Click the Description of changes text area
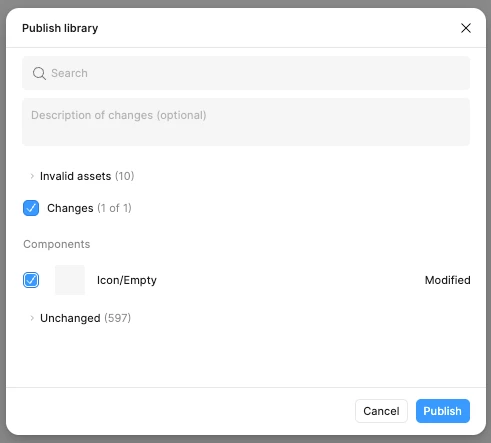This screenshot has height=443, width=491. [246, 122]
